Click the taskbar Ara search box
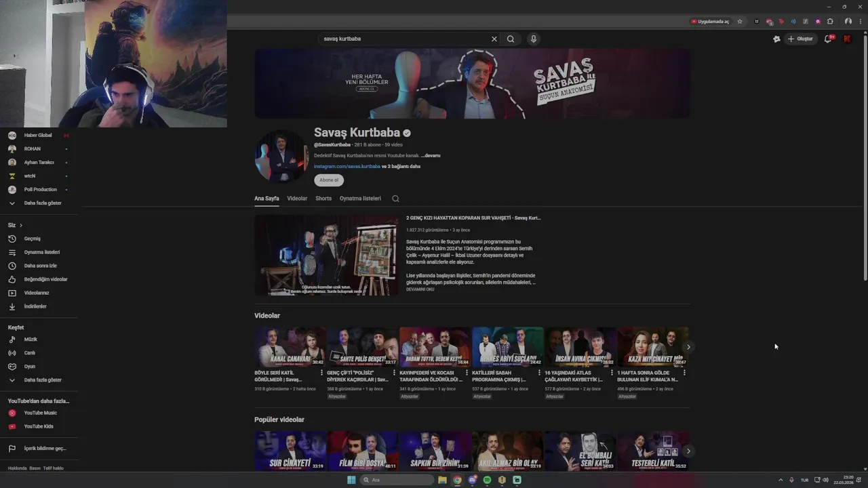Screen dimensions: 868x488 tap(397, 480)
